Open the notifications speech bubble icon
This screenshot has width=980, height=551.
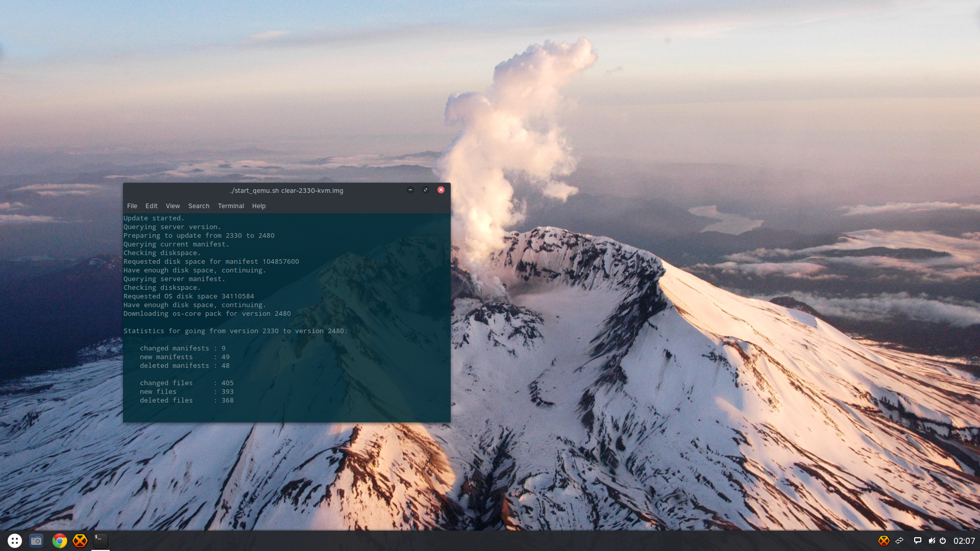coord(917,541)
